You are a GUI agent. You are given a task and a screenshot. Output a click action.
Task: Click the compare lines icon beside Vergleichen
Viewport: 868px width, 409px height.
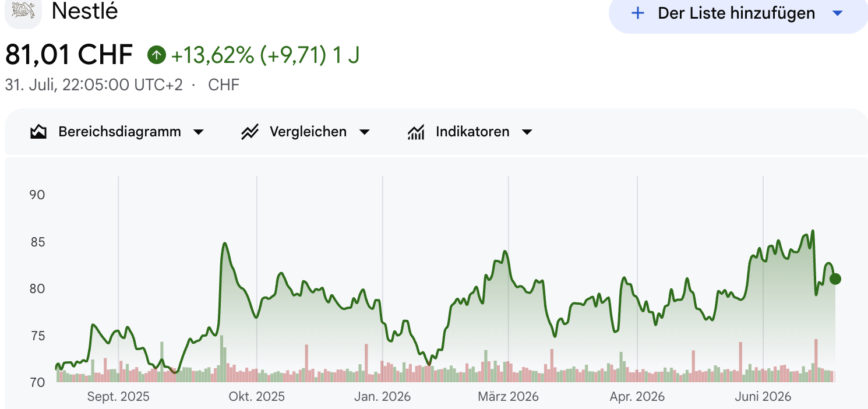(249, 132)
